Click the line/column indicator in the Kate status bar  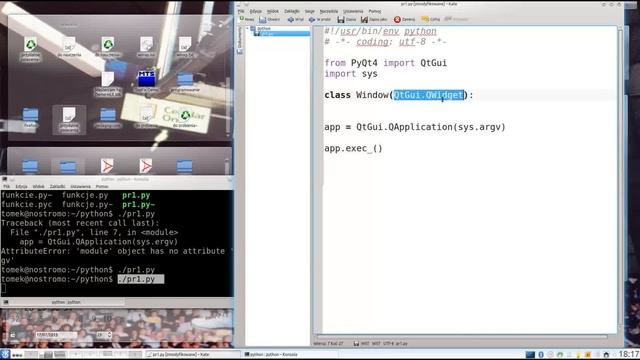(x=329, y=344)
